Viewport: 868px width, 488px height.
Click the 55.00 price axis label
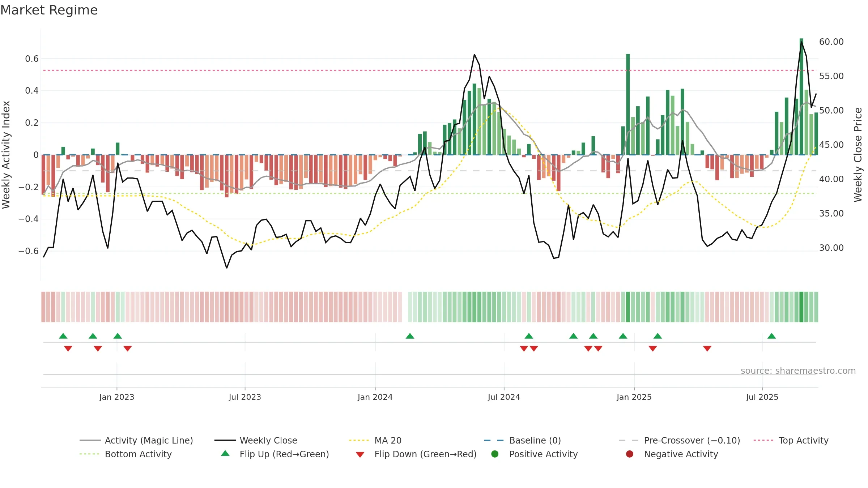pos(831,76)
